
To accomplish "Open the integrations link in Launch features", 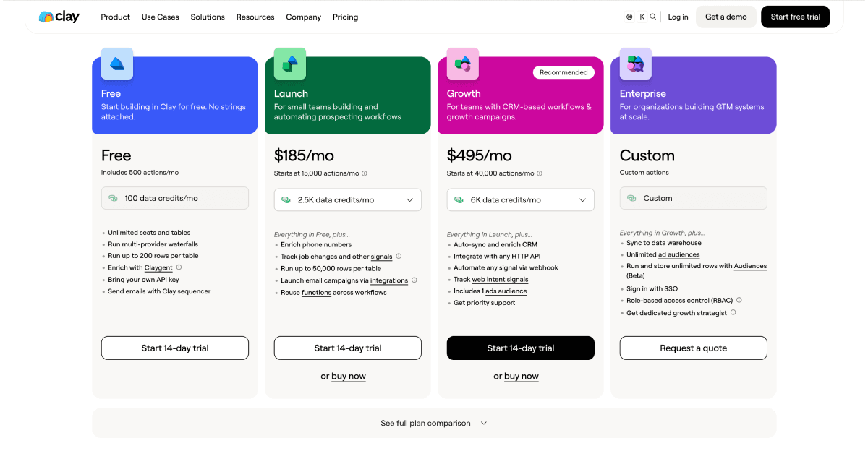I will tap(389, 280).
